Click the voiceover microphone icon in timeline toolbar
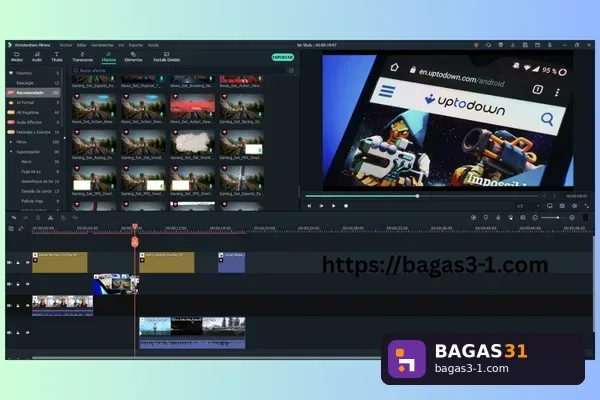This screenshot has height=400, width=600. coord(498,218)
